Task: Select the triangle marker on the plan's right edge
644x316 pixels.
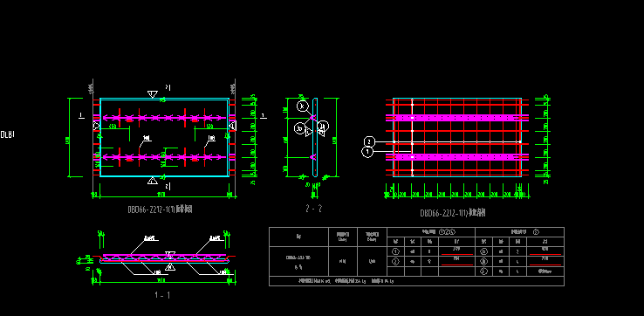Action: coord(232,126)
